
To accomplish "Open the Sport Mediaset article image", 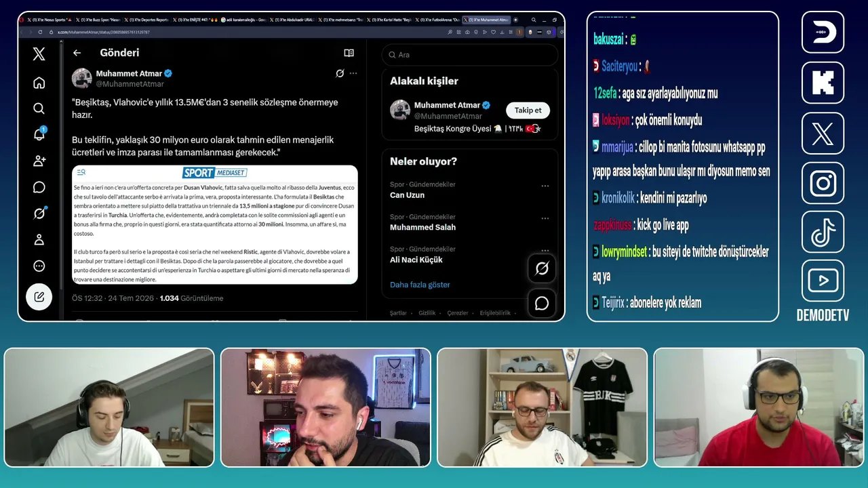I will [215, 224].
